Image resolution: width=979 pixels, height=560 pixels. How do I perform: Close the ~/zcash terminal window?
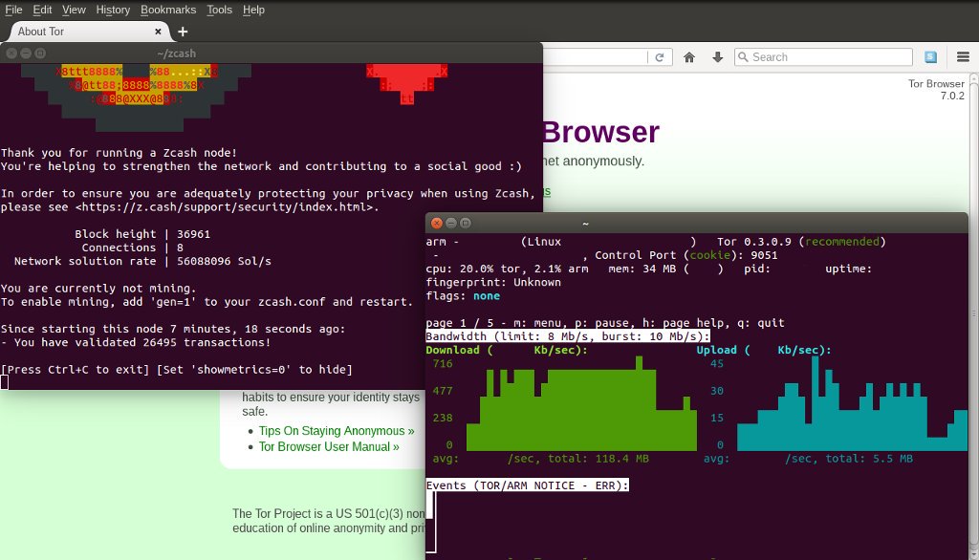11,54
